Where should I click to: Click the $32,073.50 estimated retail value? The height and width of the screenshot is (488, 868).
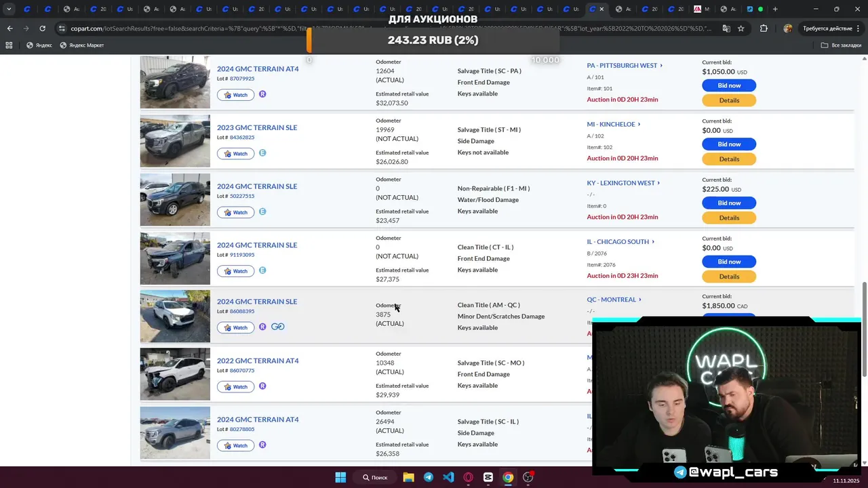[392, 103]
